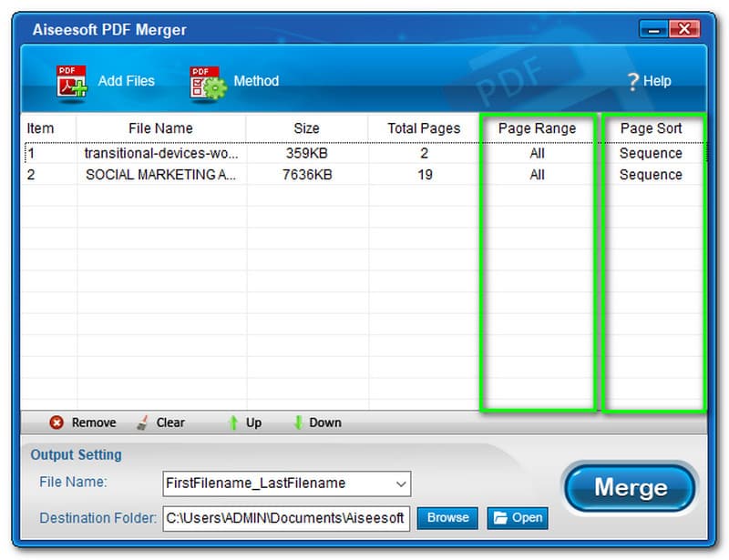Click the total pages value 19
729x560 pixels.
pyautogui.click(x=425, y=175)
